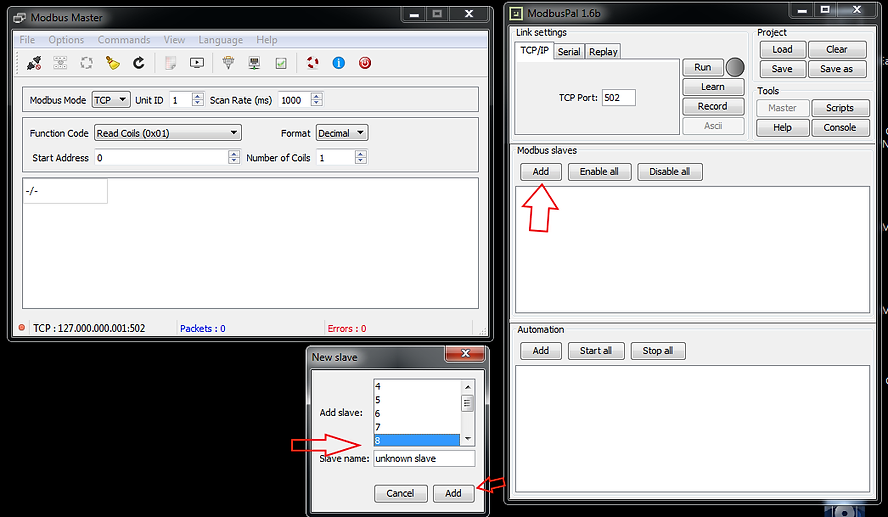The image size is (888, 517).
Task: Open the Scripts tool
Action: coord(840,108)
